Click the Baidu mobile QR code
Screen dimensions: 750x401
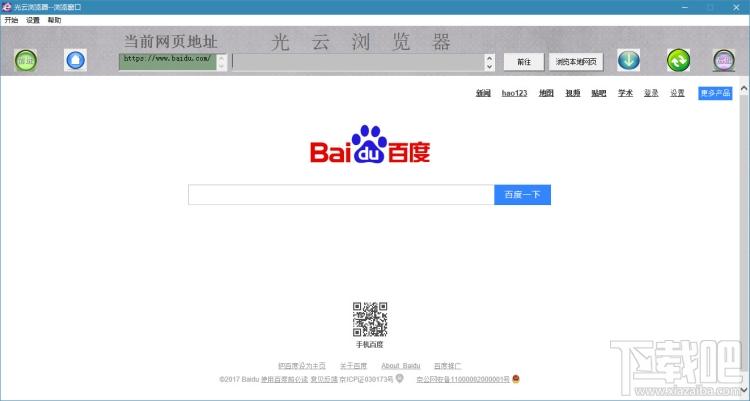click(370, 319)
